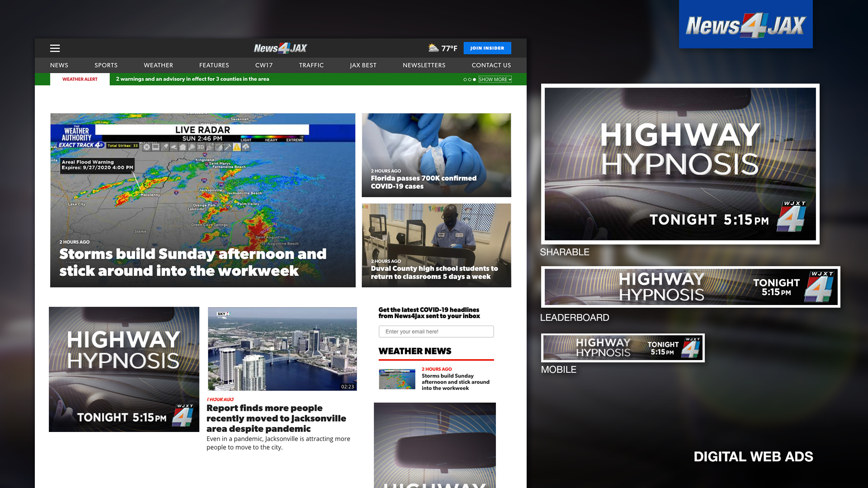This screenshot has width=868, height=488.
Task: Select the first alert pagination dot
Action: coord(465,80)
